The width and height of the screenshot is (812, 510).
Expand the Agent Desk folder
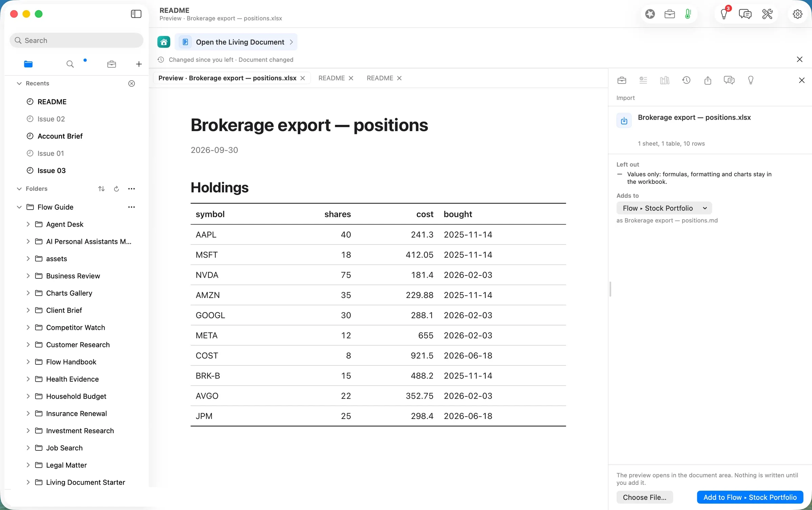click(28, 224)
